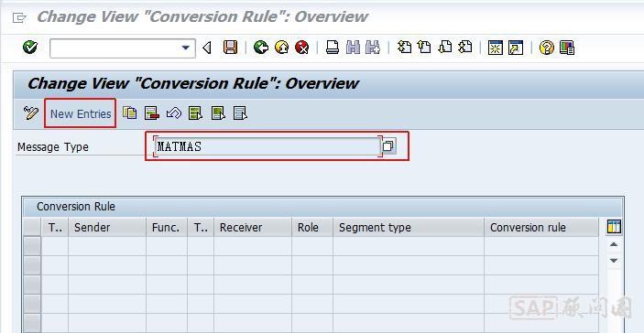Click the Deselect All icon
Image resolution: width=644 pixels, height=333 pixels.
(x=240, y=113)
